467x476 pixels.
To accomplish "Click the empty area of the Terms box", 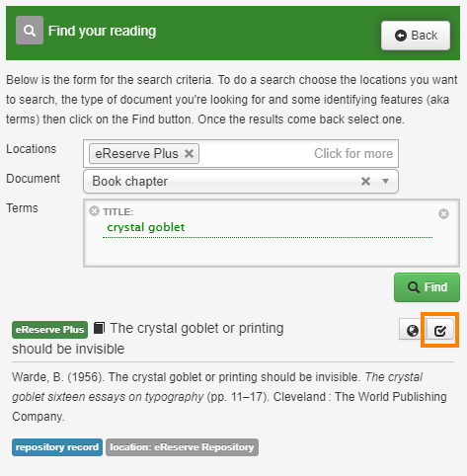I will (x=272, y=253).
